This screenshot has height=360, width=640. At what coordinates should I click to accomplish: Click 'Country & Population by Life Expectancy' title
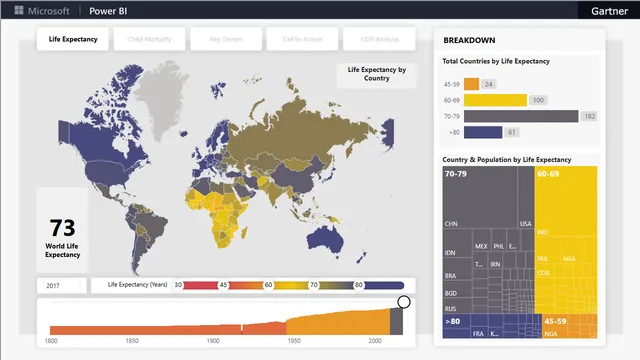coord(507,160)
